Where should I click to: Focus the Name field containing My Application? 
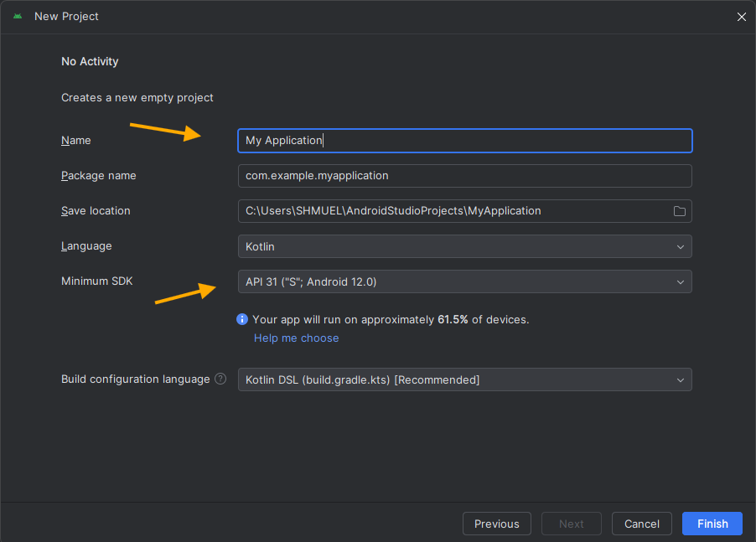(x=464, y=141)
